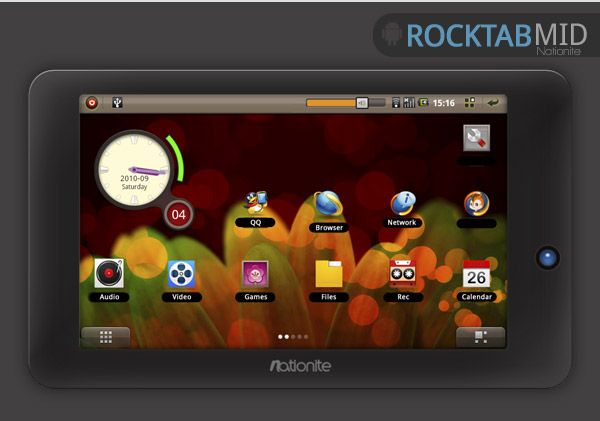Tap the bottom-right home screens overview button
The image size is (600, 421).
click(x=480, y=337)
